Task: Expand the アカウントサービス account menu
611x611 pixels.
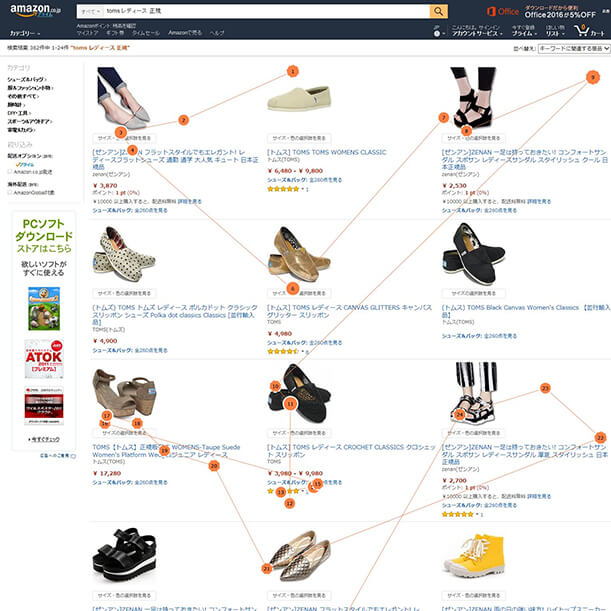Action: pyautogui.click(x=477, y=34)
